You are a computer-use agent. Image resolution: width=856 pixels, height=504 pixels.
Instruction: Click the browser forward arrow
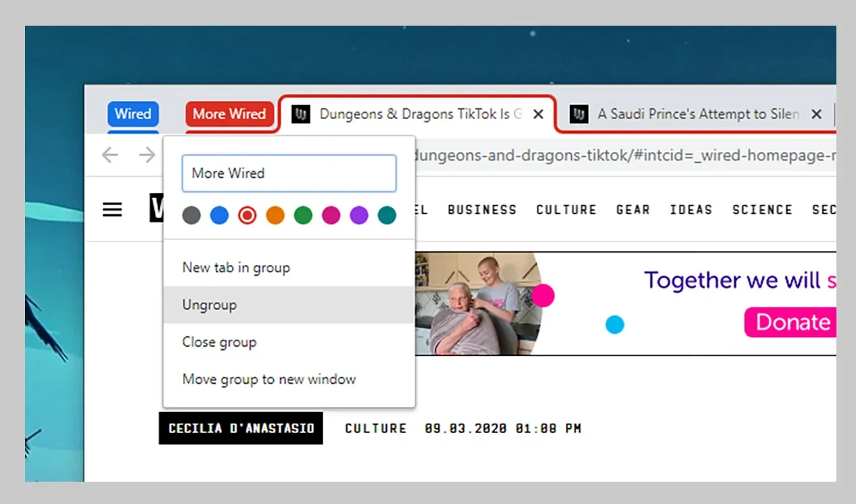147,155
